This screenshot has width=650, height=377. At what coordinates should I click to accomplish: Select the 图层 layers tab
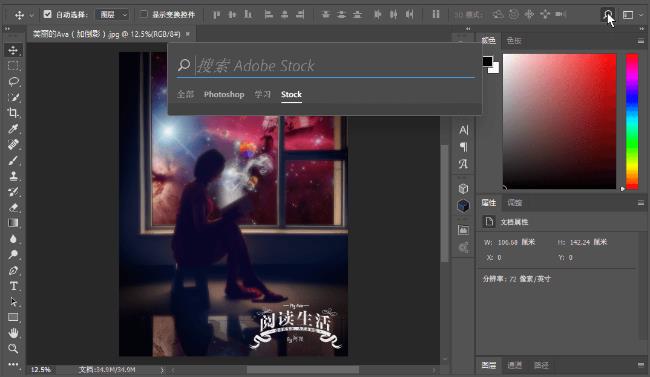489,365
